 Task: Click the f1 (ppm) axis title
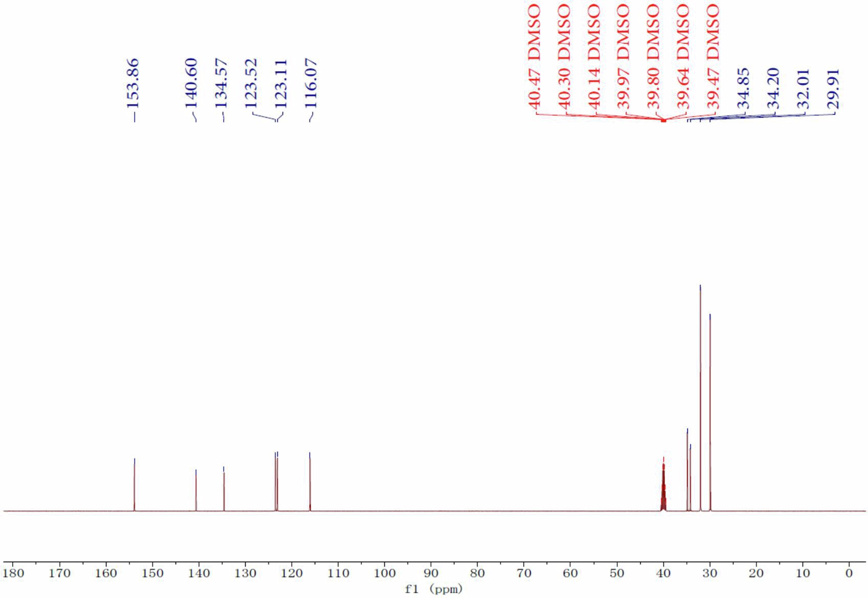pyautogui.click(x=434, y=589)
